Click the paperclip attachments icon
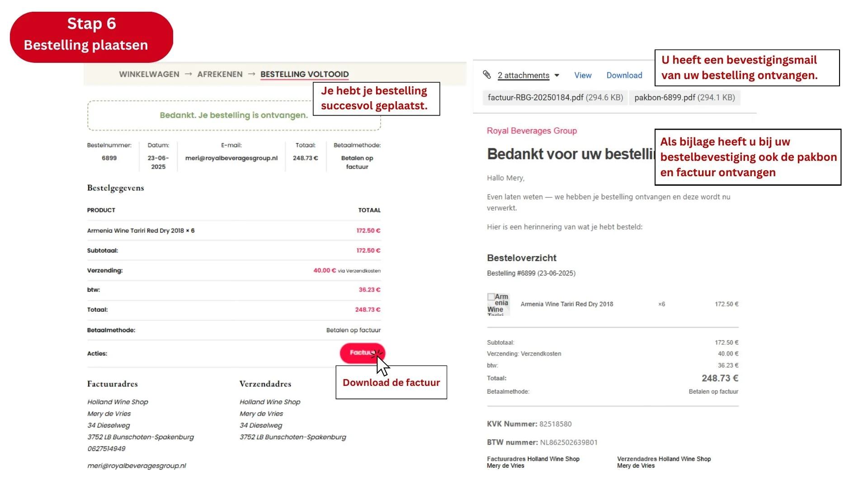The image size is (868, 488). pyautogui.click(x=486, y=75)
